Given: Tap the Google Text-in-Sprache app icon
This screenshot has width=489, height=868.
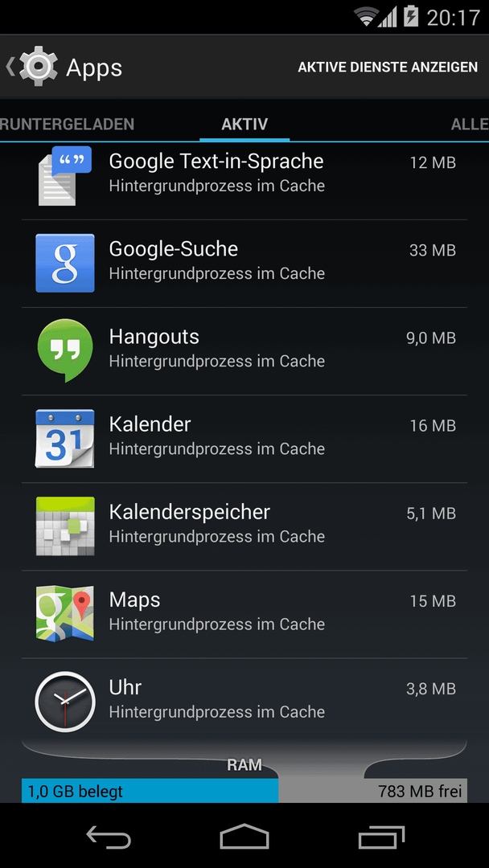Looking at the screenshot, I should pos(65,175).
